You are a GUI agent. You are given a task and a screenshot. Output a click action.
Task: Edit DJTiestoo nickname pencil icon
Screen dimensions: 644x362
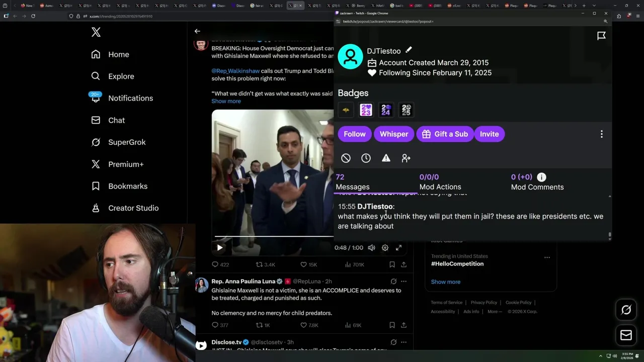(x=409, y=50)
